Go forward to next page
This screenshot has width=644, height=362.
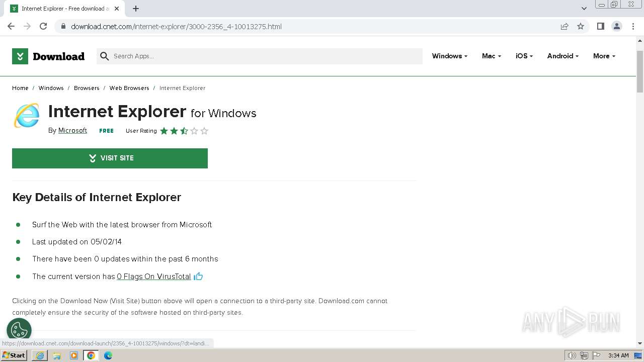[x=27, y=26]
